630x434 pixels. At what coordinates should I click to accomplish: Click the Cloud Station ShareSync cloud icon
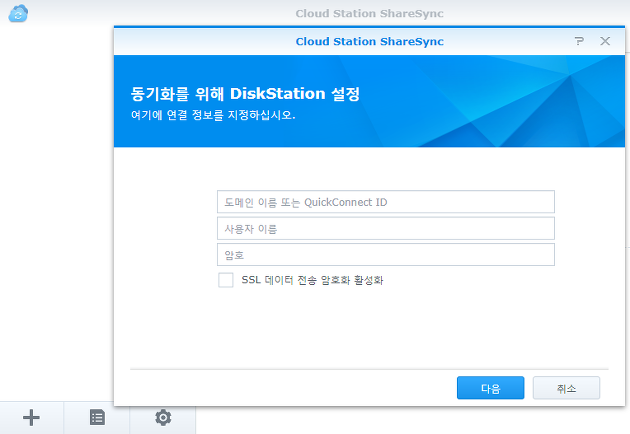click(x=18, y=13)
